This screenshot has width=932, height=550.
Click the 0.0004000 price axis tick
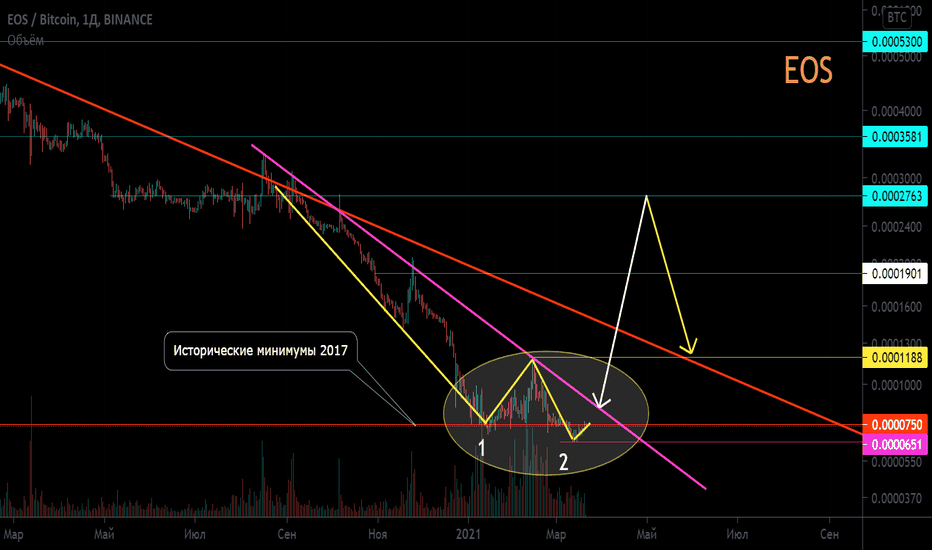896,111
